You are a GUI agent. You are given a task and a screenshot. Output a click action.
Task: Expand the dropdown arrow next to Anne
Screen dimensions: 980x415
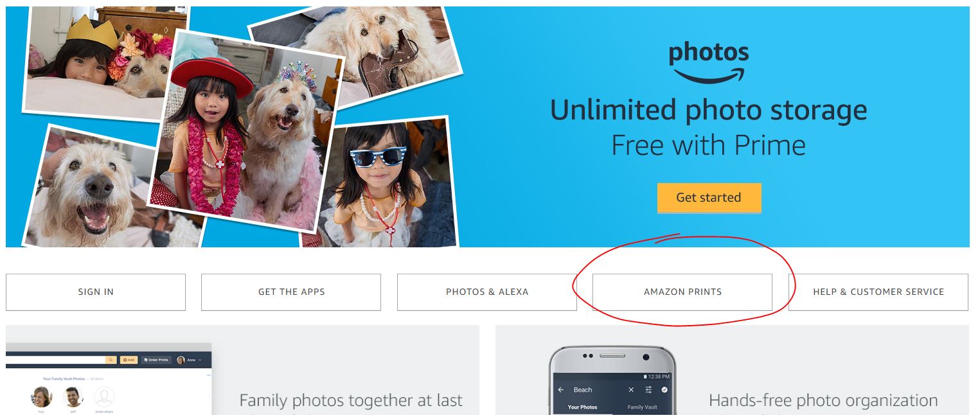(x=200, y=360)
